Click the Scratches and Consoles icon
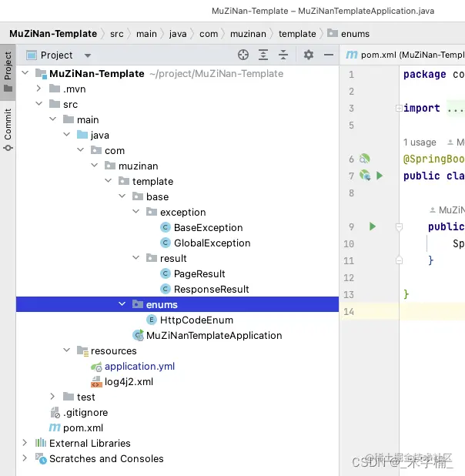465x476 pixels. pyautogui.click(x=41, y=458)
